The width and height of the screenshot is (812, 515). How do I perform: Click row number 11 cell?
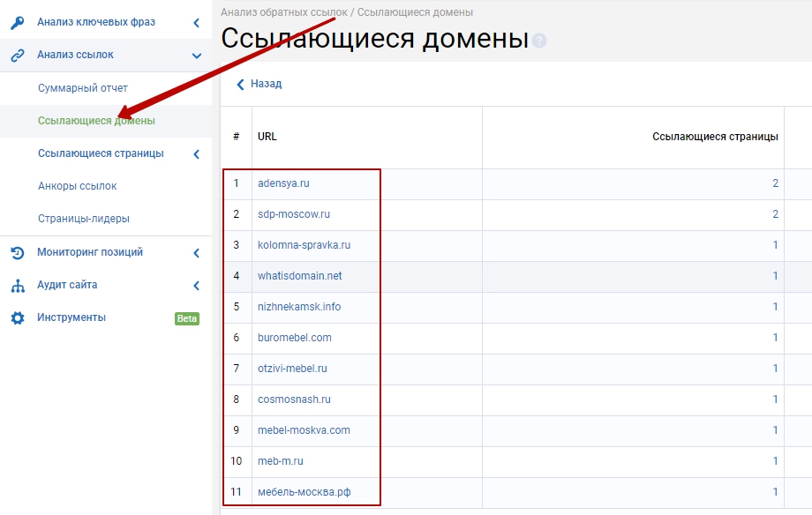237,492
